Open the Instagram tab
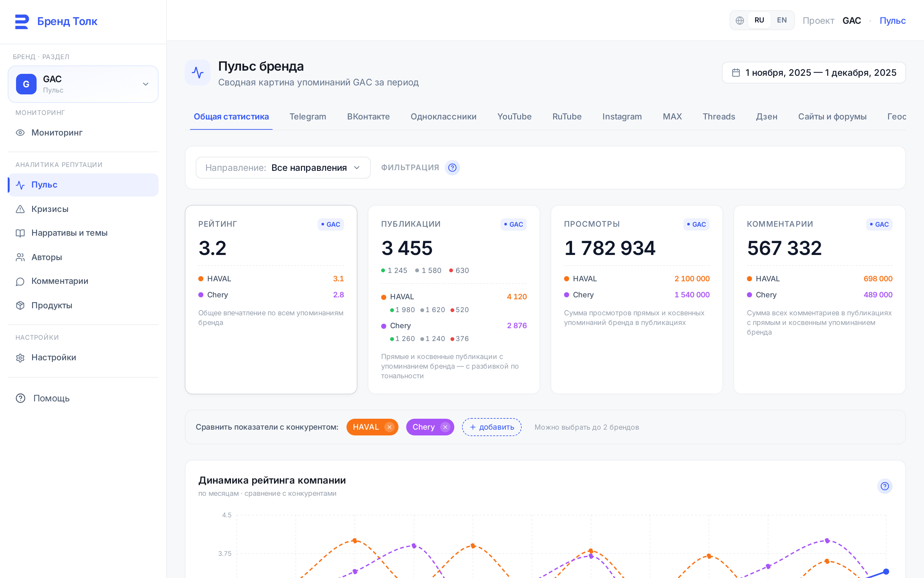Image resolution: width=924 pixels, height=578 pixels. tap(622, 117)
